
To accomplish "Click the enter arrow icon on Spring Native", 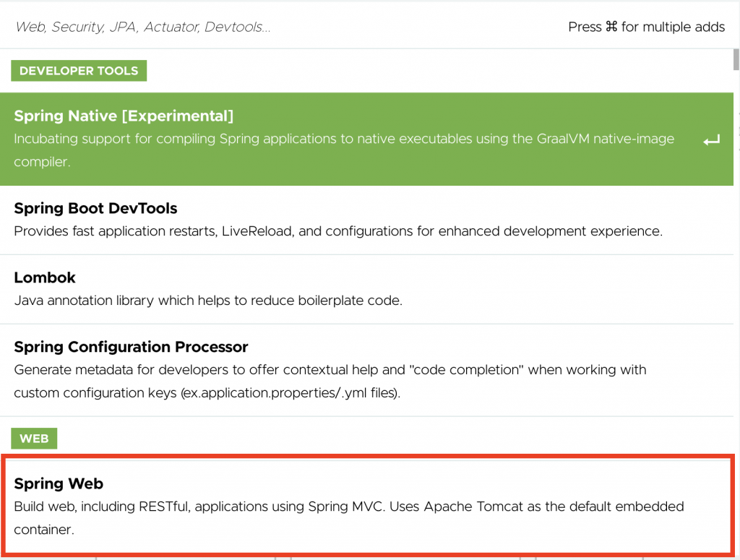I will 711,140.
